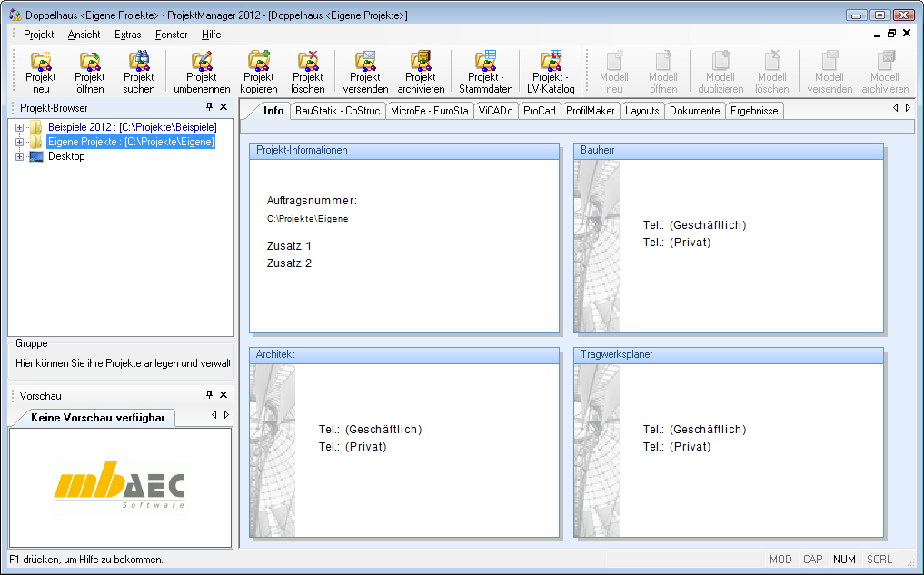Click preview tab left arrow
Screen dimensions: 924x575
[214, 415]
